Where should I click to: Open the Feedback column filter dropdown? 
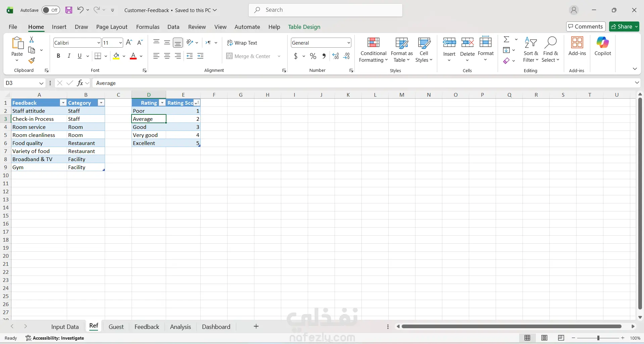(63, 103)
